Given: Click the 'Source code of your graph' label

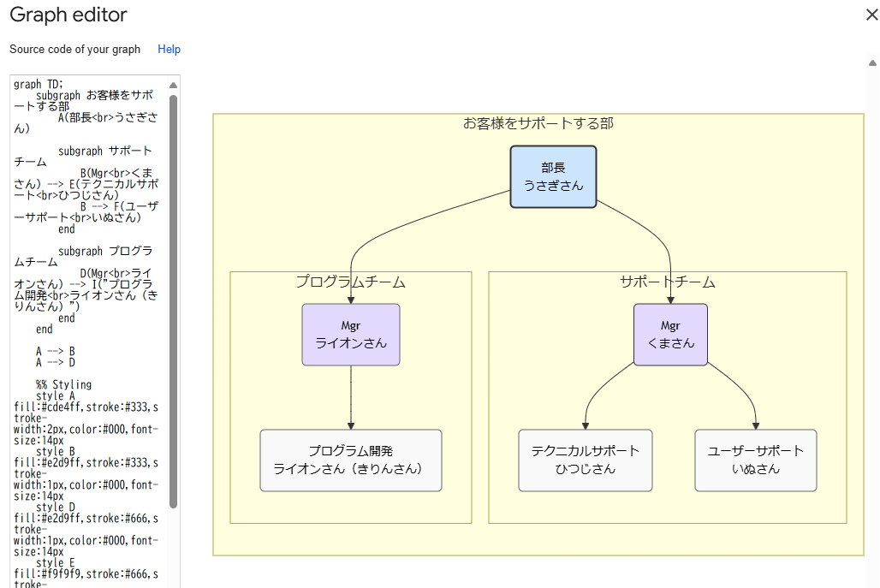Looking at the screenshot, I should point(75,50).
